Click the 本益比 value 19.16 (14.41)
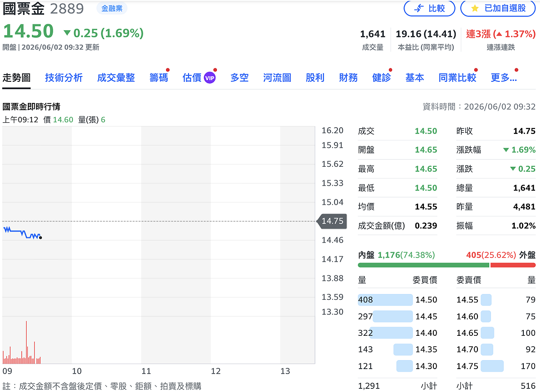 [x=426, y=34]
